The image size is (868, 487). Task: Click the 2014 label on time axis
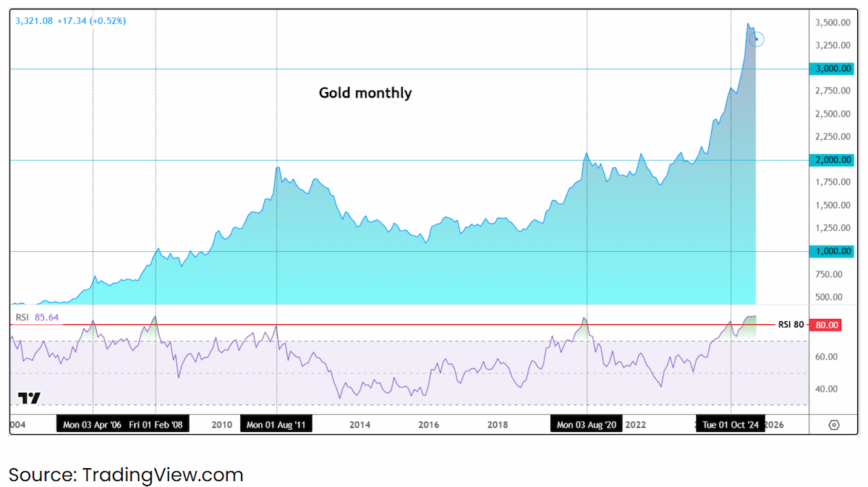click(x=359, y=425)
